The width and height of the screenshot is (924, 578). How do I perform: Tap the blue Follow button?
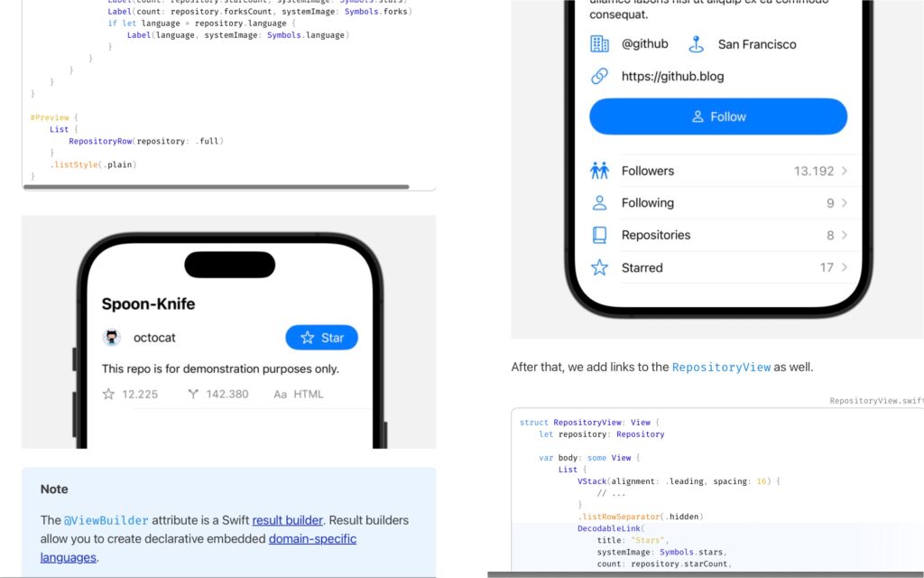718,117
